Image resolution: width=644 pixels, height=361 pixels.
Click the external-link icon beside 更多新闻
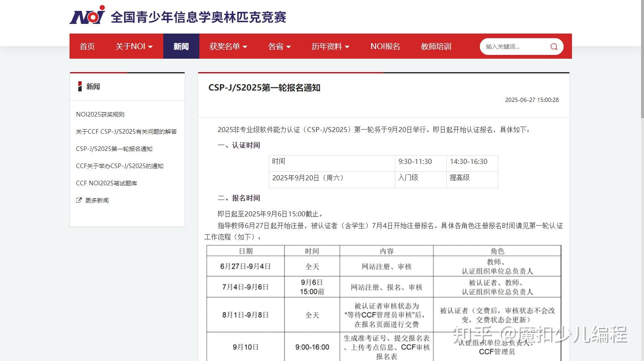click(x=79, y=200)
